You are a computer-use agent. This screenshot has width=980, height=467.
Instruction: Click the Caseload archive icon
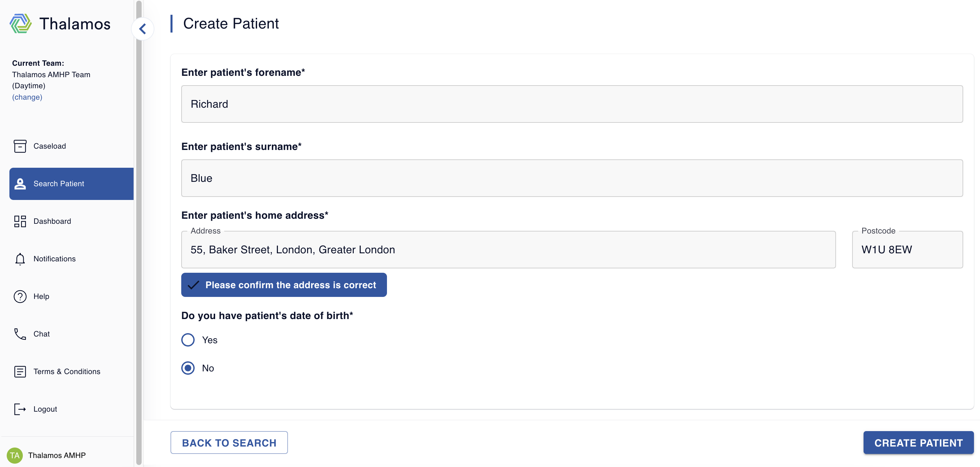(20, 146)
